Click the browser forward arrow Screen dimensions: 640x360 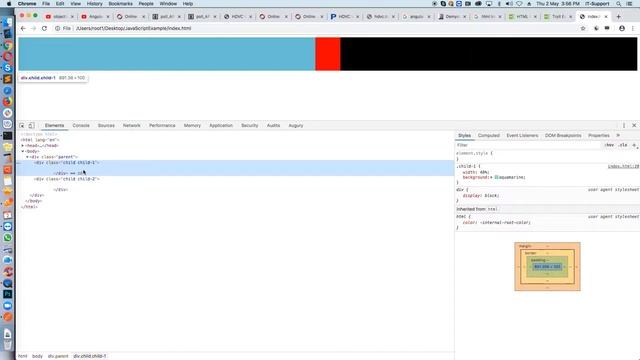(33, 28)
